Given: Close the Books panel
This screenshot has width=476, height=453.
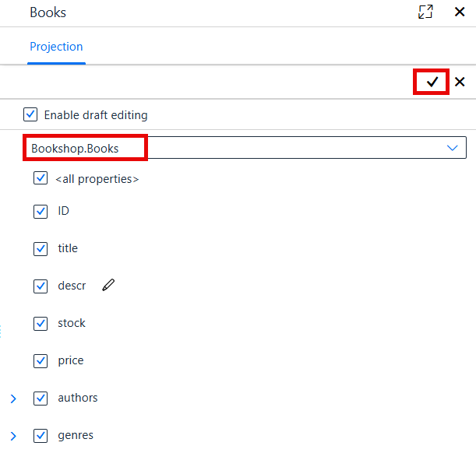Looking at the screenshot, I should click(460, 12).
